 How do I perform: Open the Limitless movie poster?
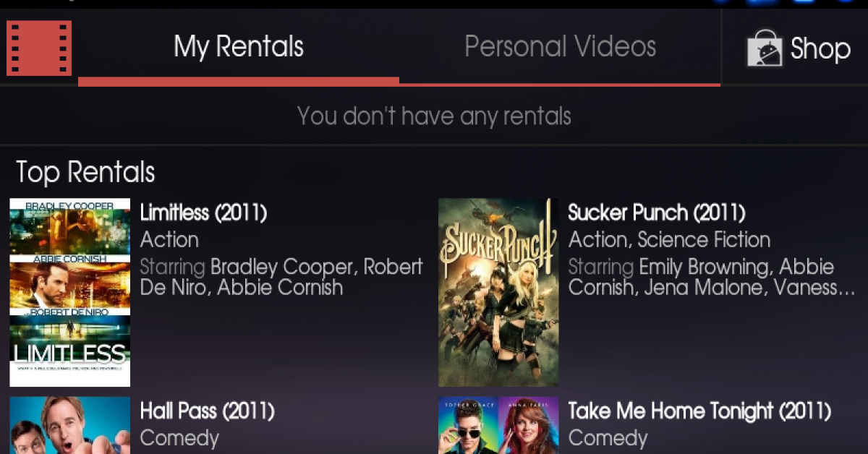(x=70, y=292)
